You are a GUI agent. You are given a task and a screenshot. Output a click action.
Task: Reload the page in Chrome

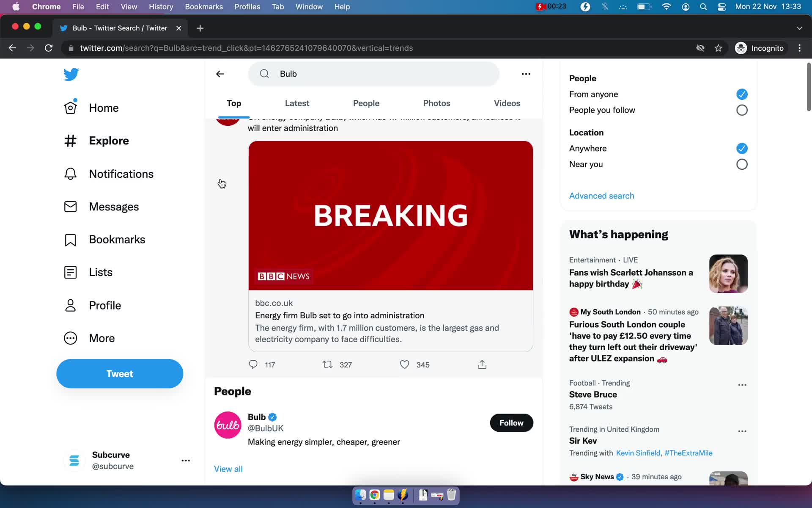[x=49, y=48]
